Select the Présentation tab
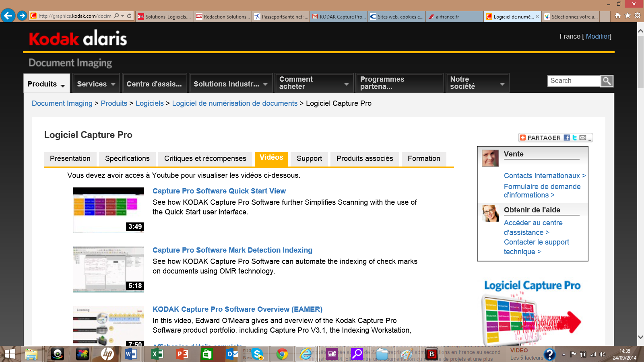 (x=70, y=158)
